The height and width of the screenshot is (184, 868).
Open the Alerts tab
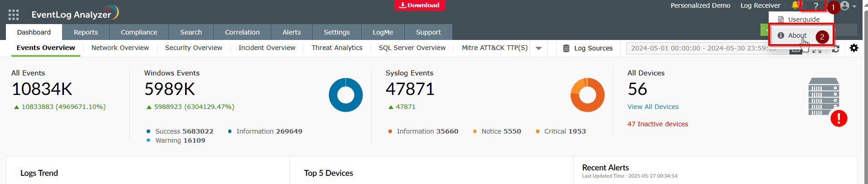[x=292, y=32]
